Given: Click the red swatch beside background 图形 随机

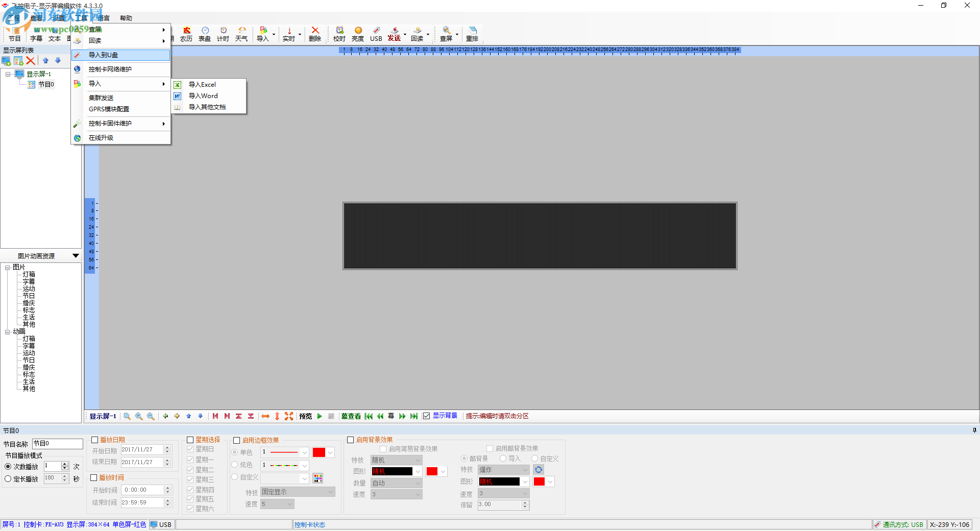Looking at the screenshot, I should tap(432, 471).
